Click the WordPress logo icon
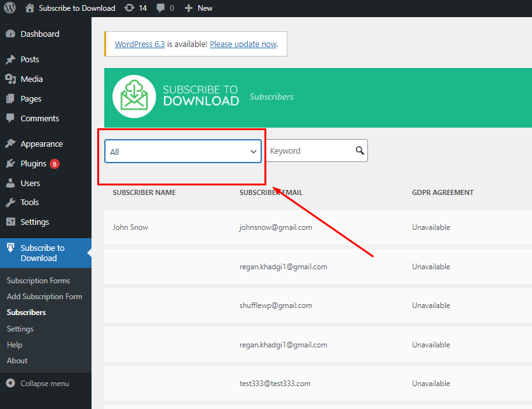The image size is (532, 409). [x=10, y=8]
